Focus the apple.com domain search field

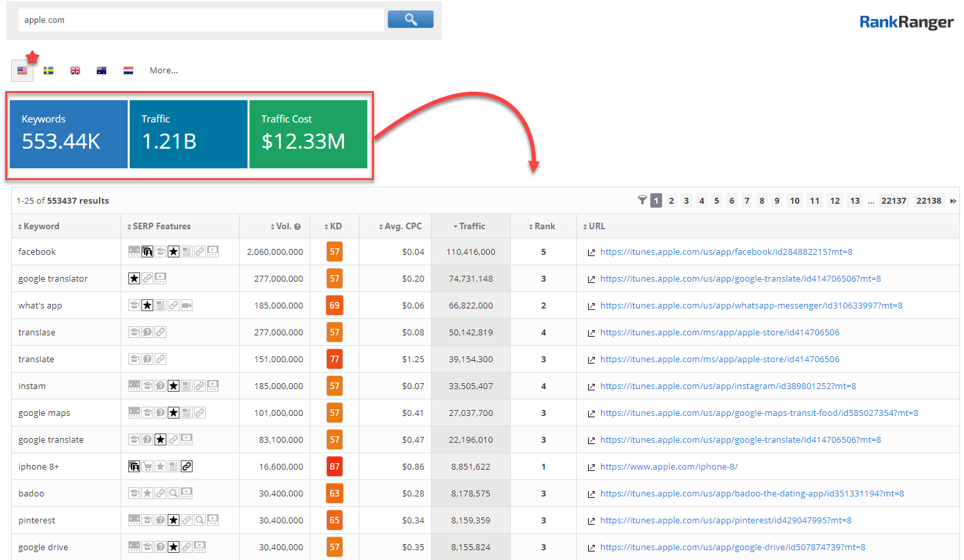click(x=200, y=20)
